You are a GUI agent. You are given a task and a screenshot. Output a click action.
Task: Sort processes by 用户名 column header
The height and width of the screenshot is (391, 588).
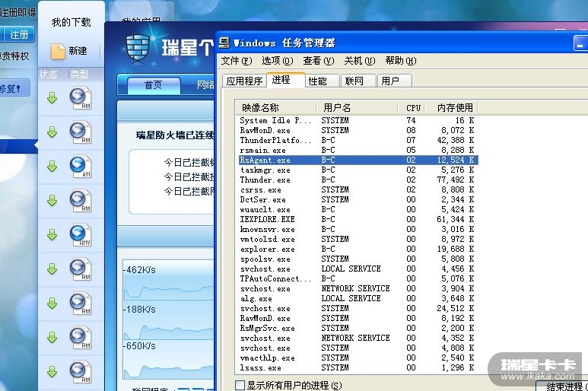coord(357,108)
